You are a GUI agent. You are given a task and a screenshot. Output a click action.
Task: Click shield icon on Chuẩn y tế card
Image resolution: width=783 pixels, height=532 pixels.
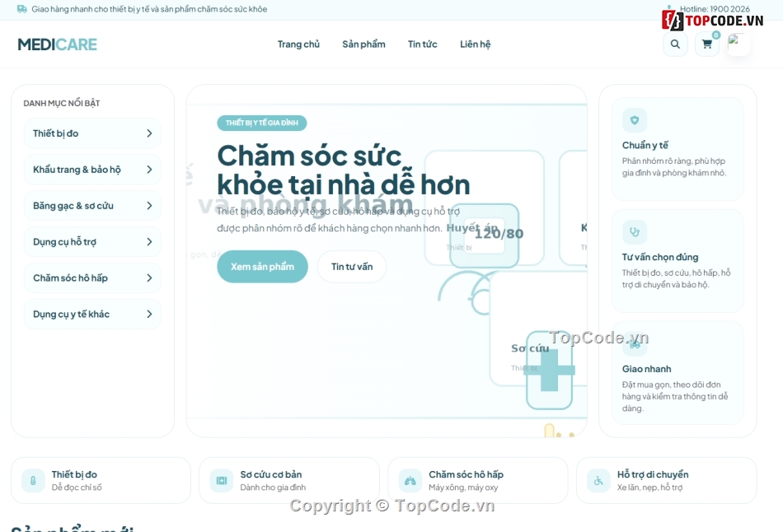(x=634, y=120)
